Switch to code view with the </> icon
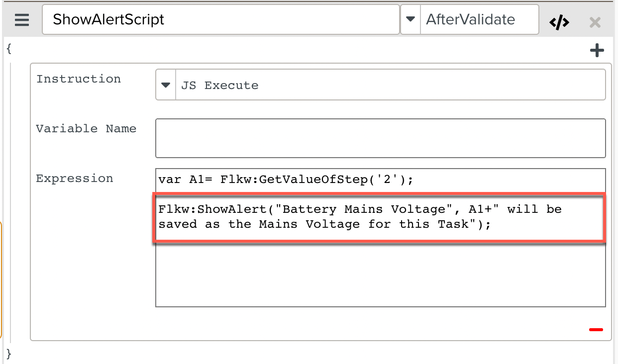Image resolution: width=618 pixels, height=364 pixels. tap(559, 22)
